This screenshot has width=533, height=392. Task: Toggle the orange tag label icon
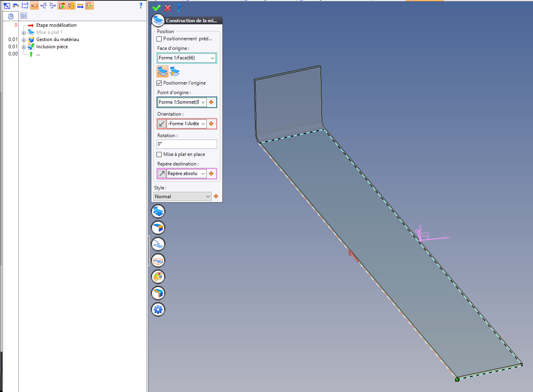click(x=34, y=6)
